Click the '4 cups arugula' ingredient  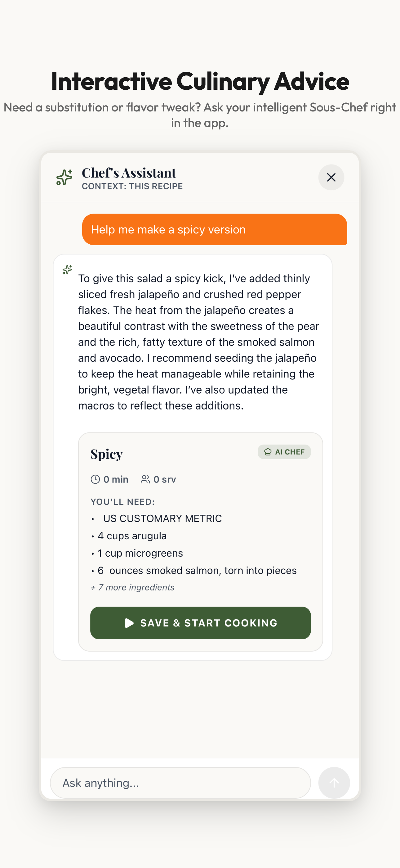pyautogui.click(x=132, y=536)
